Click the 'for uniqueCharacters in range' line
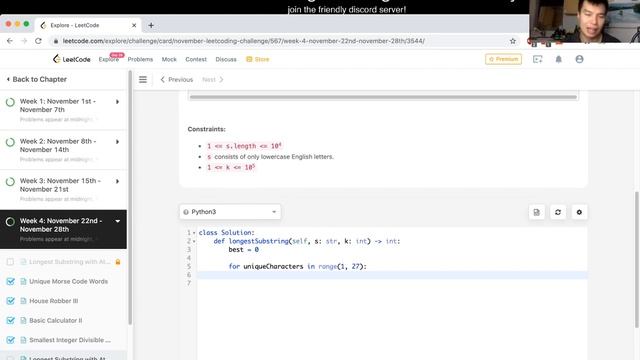Viewport: 640px width, 360px height. 298,267
